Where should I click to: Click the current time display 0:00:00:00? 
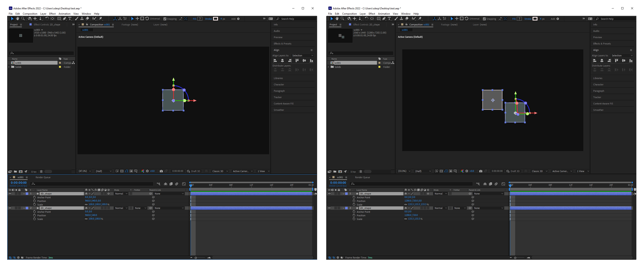click(x=18, y=182)
